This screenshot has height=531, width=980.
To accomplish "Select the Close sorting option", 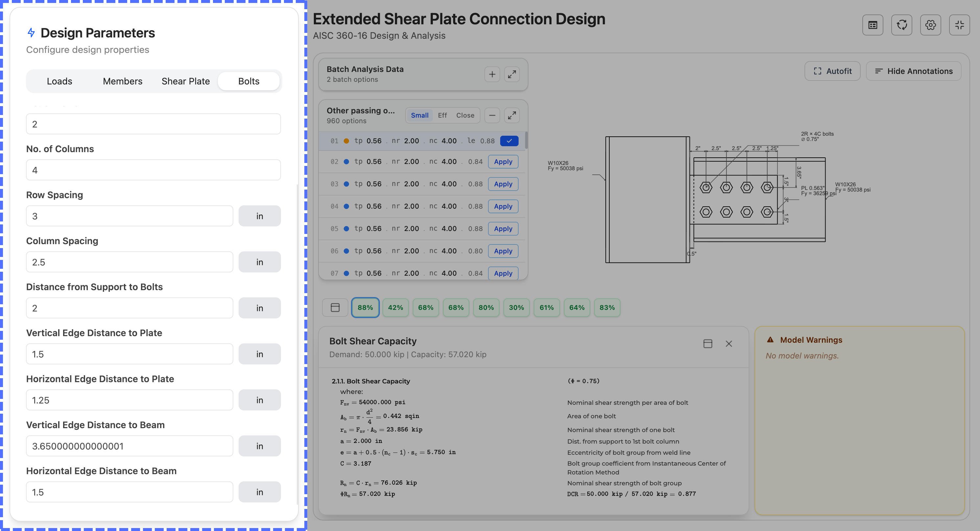I will (x=465, y=115).
